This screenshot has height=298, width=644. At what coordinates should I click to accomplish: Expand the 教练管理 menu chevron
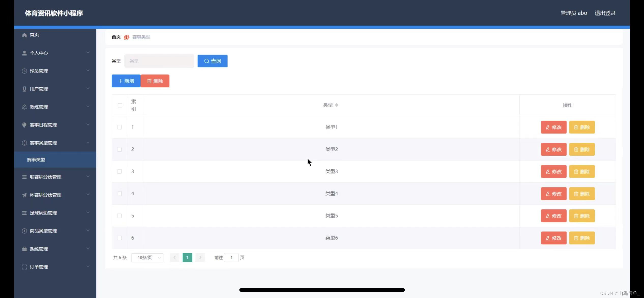pyautogui.click(x=88, y=106)
